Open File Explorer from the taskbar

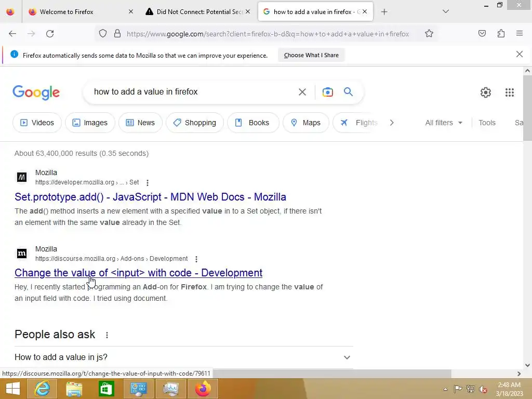pos(74,389)
